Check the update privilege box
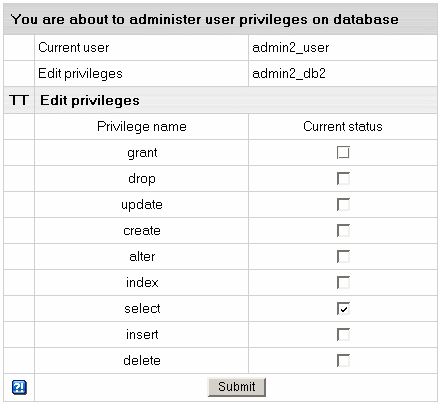This screenshot has width=439, height=403. click(343, 204)
